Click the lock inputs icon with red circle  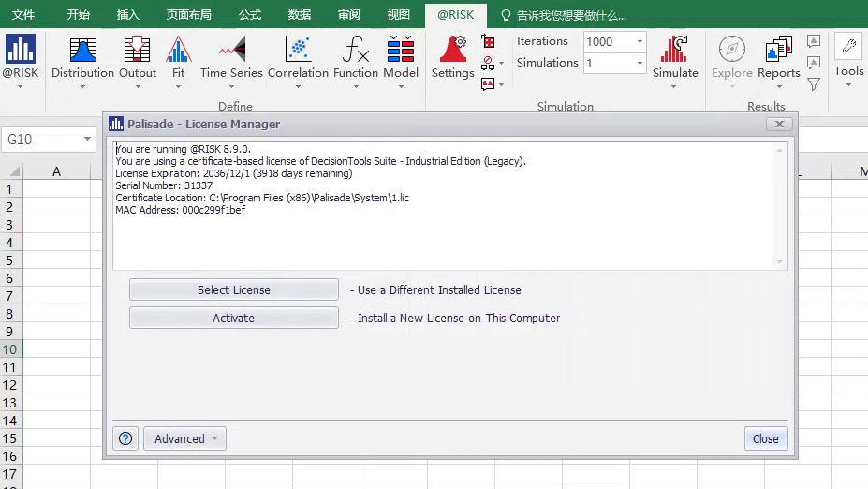click(x=488, y=63)
